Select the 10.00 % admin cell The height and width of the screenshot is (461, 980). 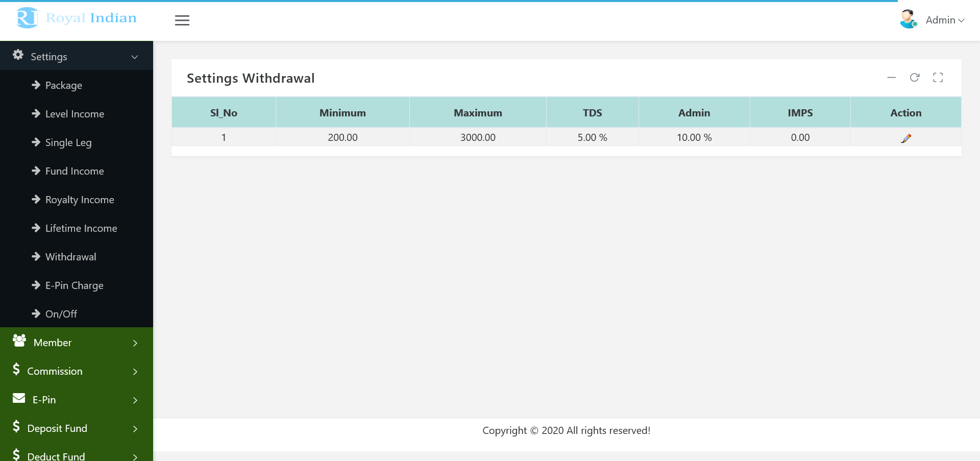tap(694, 137)
